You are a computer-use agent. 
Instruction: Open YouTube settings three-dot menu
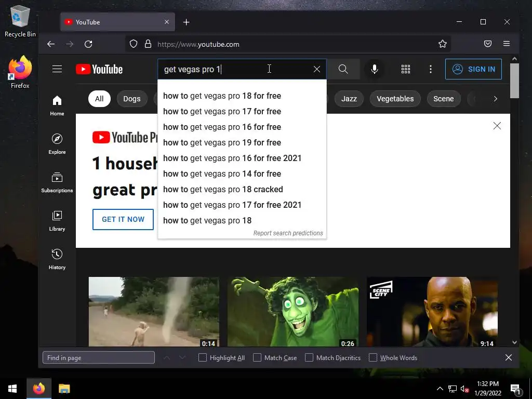click(x=431, y=69)
